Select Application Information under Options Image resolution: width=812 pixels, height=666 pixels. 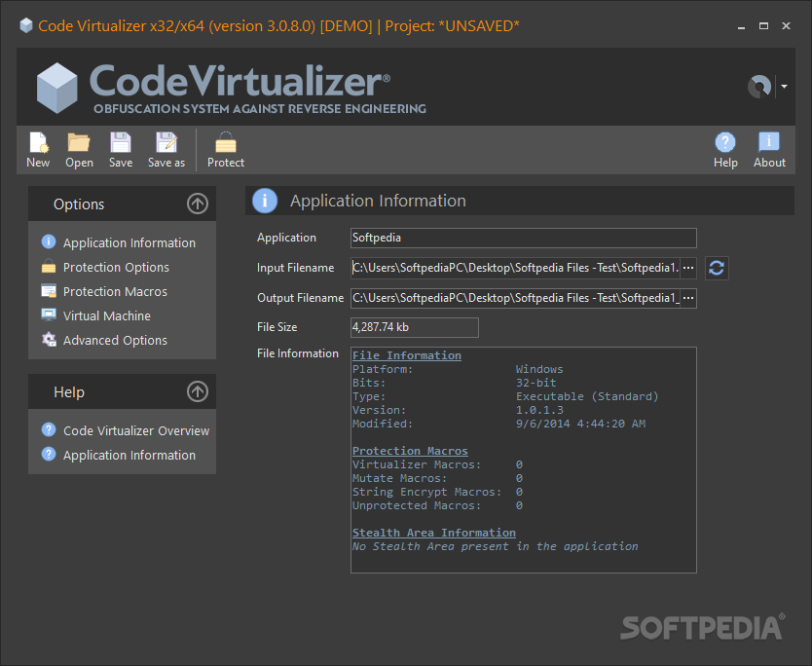129,242
